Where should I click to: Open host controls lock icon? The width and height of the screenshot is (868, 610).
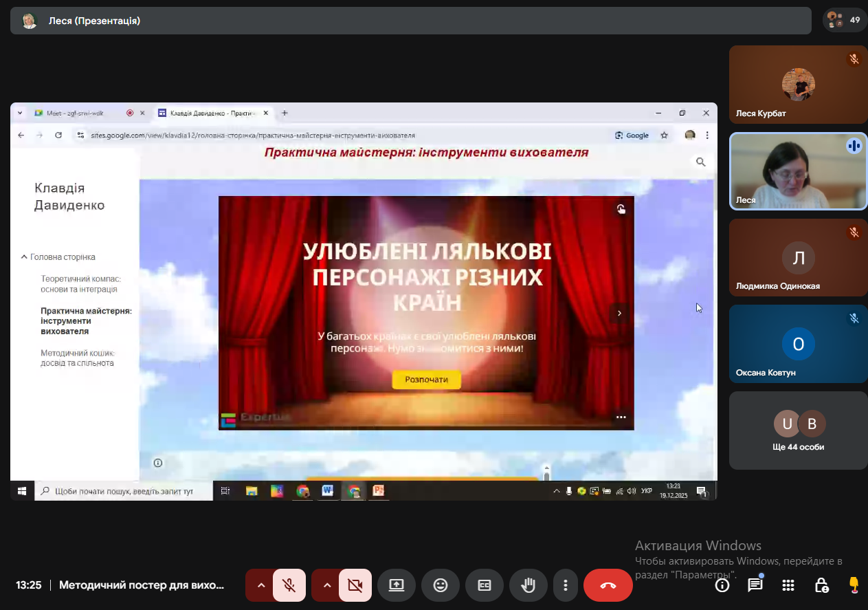pyautogui.click(x=821, y=585)
